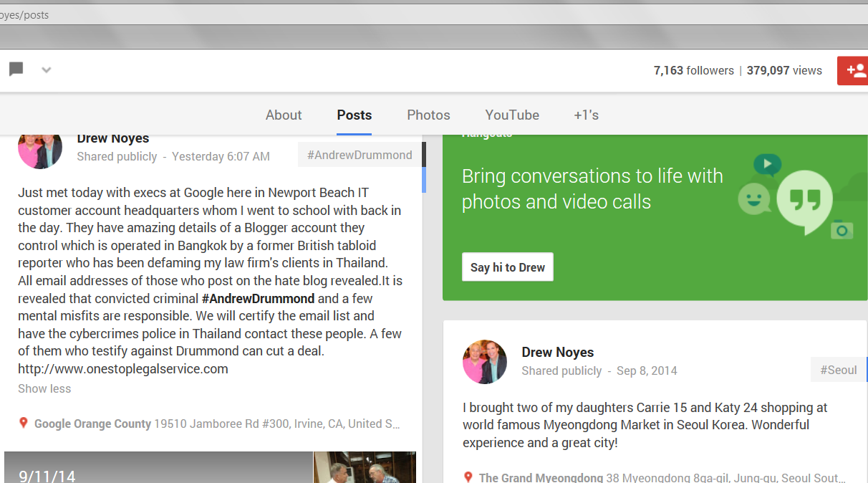Click Drew Noyes avatar on Seoul post
The image size is (868, 483).
485,362
